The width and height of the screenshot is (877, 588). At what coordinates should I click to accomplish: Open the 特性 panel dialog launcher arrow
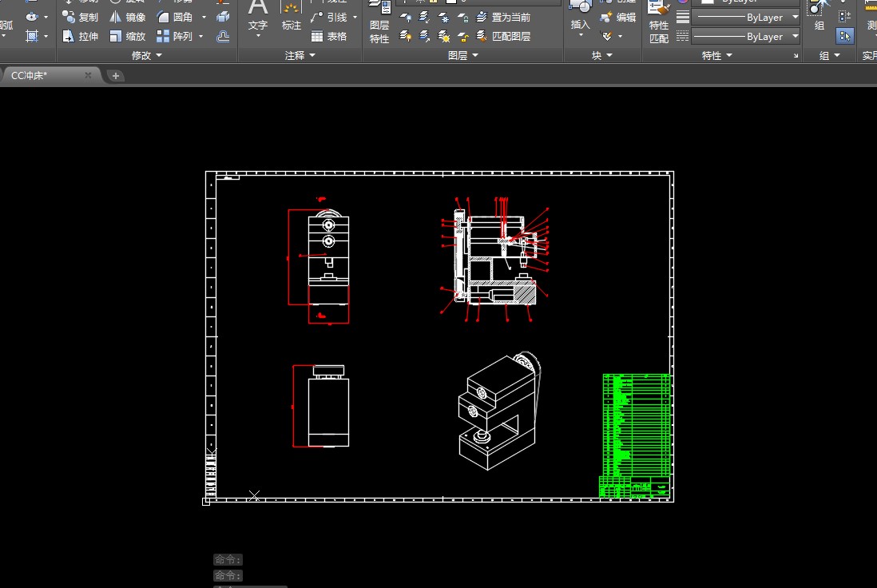[796, 55]
